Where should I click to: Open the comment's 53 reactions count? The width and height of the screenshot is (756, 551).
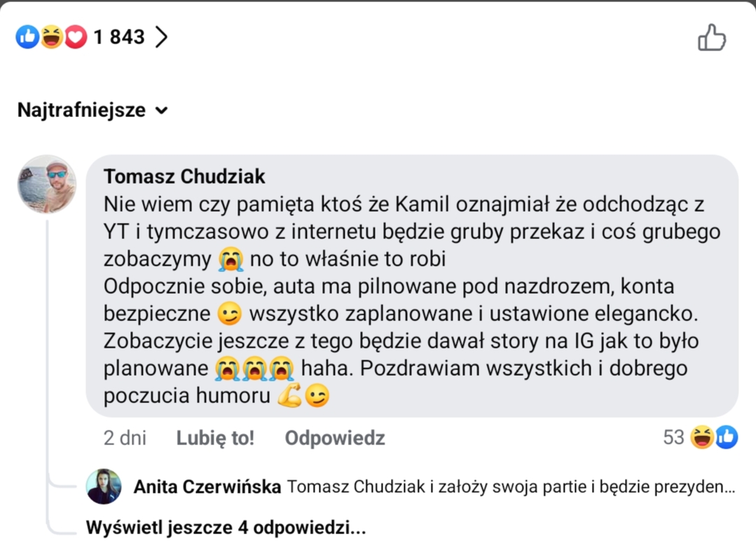point(673,437)
